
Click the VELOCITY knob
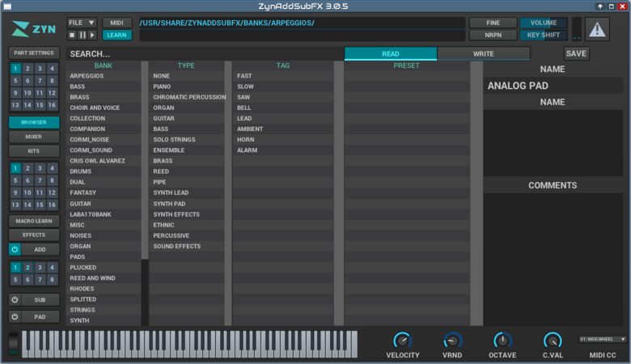click(x=402, y=341)
